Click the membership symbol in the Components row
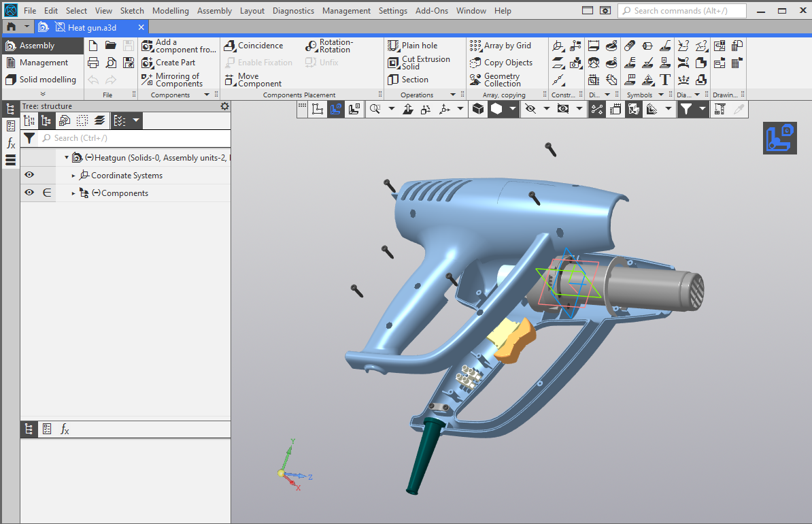Viewport: 812px width, 524px height. (47, 193)
